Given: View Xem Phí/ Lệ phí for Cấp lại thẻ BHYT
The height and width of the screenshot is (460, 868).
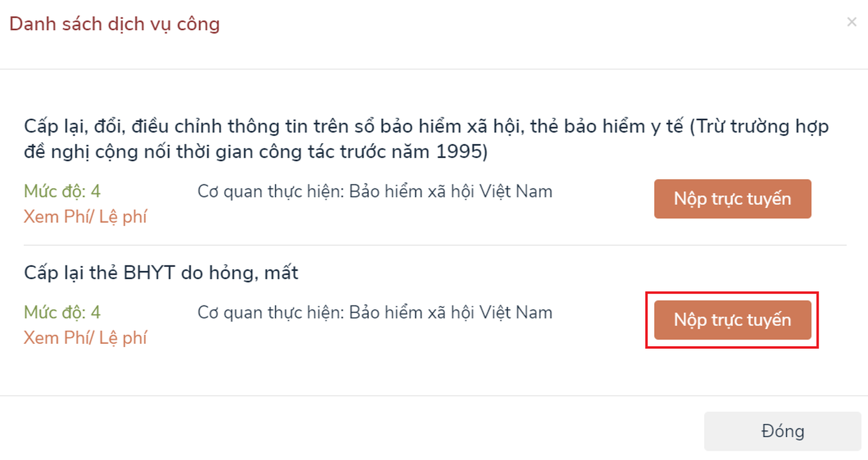Looking at the screenshot, I should [85, 338].
